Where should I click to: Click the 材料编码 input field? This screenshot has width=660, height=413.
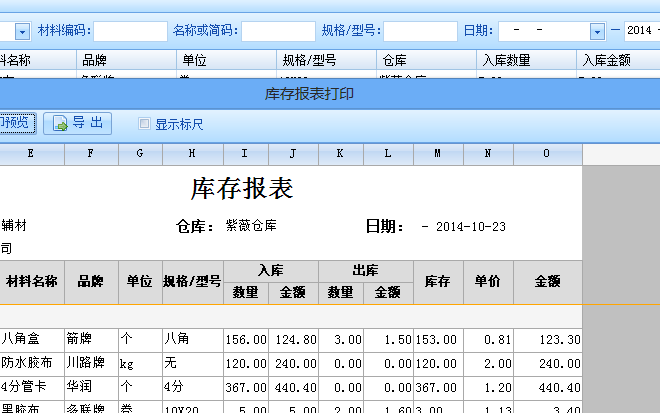(x=130, y=31)
